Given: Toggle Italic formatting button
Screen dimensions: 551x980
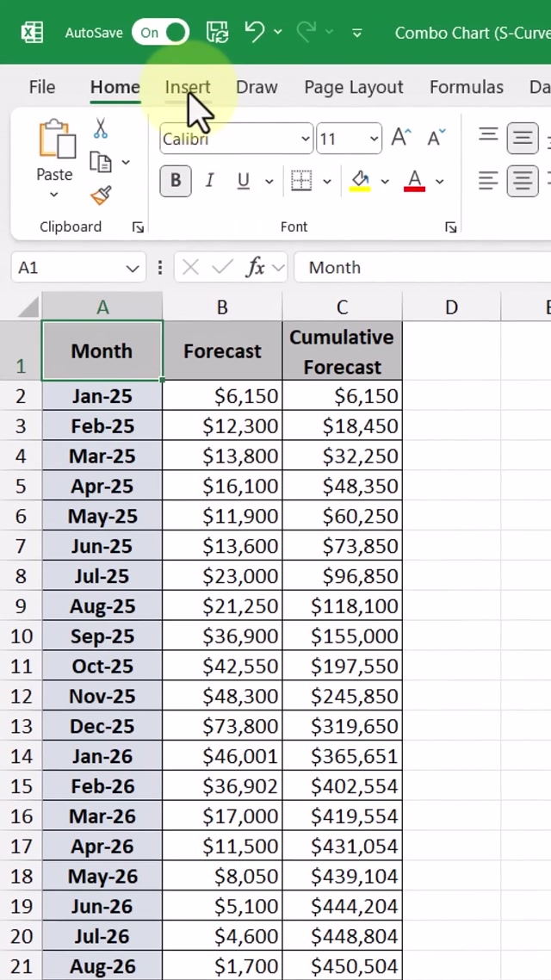Looking at the screenshot, I should tap(209, 181).
